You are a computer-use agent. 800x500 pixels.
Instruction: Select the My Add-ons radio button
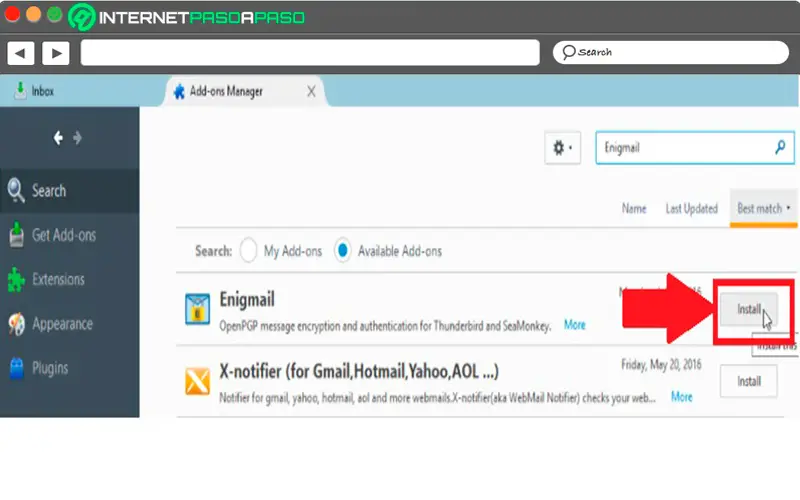[248, 251]
